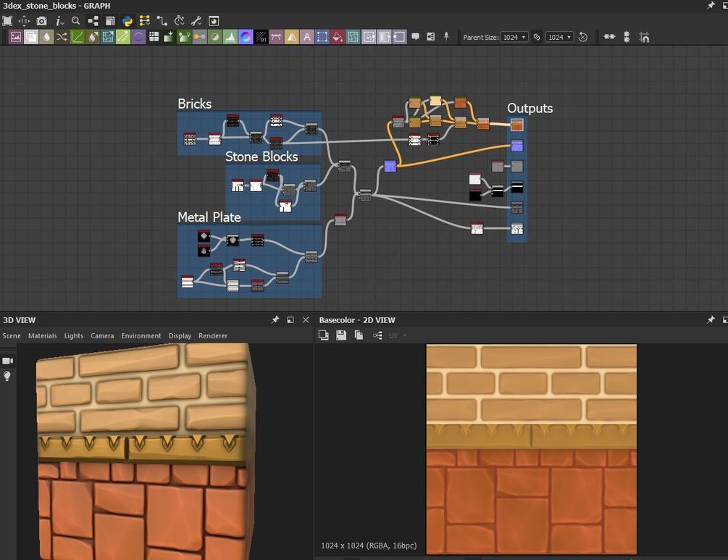Copy the 2D View image to clipboard
Screen dimensions: 728x560
[359, 335]
